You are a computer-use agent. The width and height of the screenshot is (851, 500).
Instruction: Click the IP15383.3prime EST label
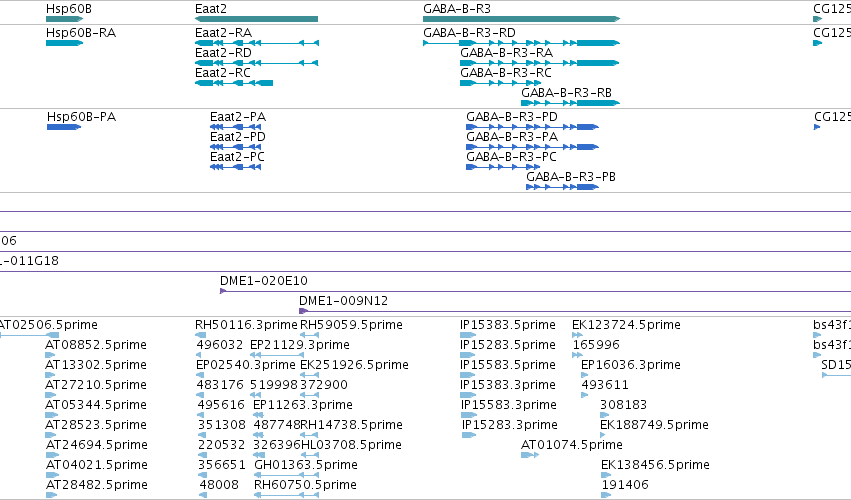click(x=508, y=385)
